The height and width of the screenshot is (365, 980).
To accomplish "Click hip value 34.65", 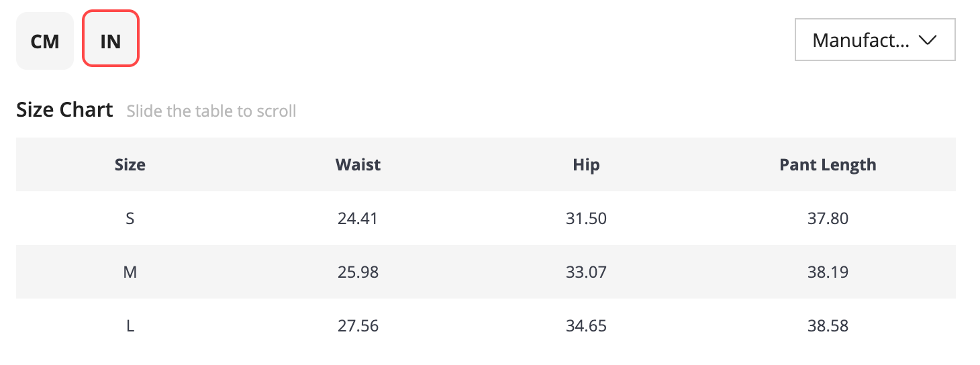I will coord(587,325).
